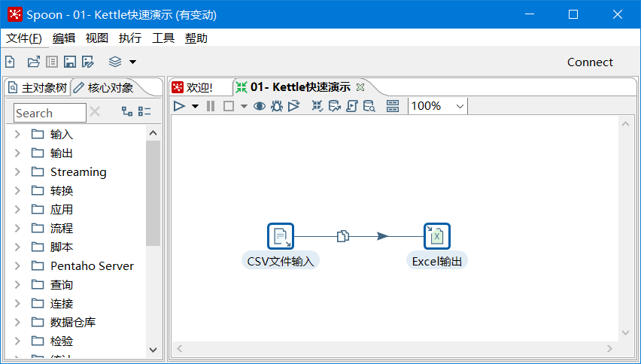This screenshot has width=641, height=364.
Task: Open the perspectives dropdown arrow
Action: (132, 62)
